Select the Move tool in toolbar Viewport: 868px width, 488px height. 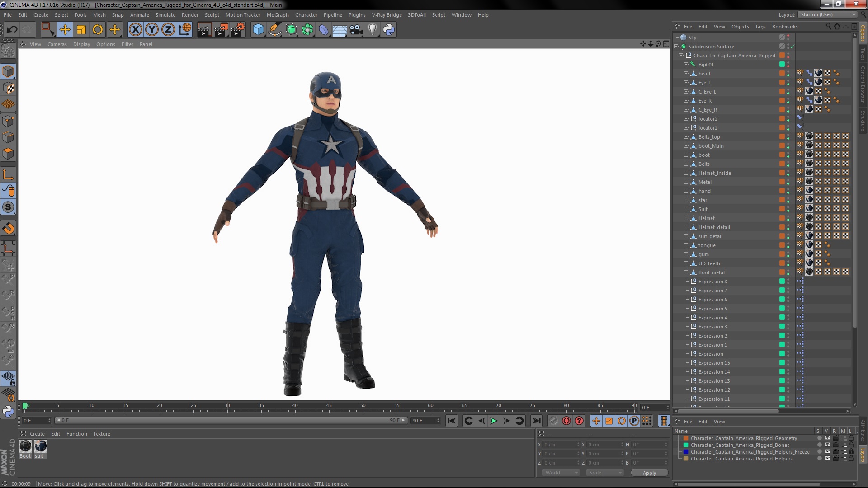(x=65, y=30)
